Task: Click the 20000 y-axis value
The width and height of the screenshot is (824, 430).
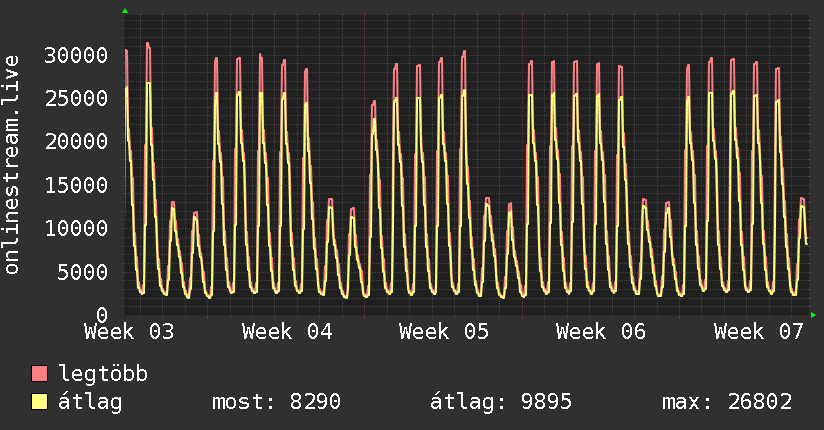Action: 76,141
